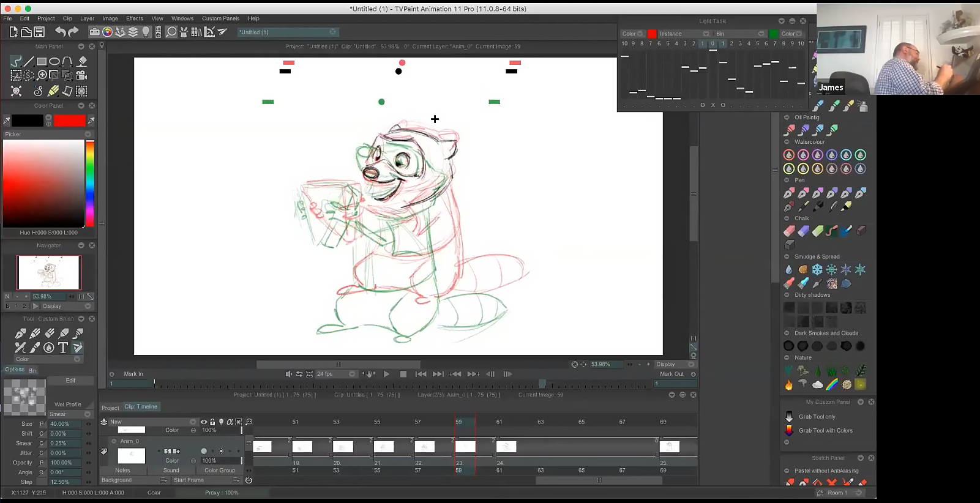The height and width of the screenshot is (503, 980).
Task: Select the ellipse shape tool
Action: (x=54, y=61)
